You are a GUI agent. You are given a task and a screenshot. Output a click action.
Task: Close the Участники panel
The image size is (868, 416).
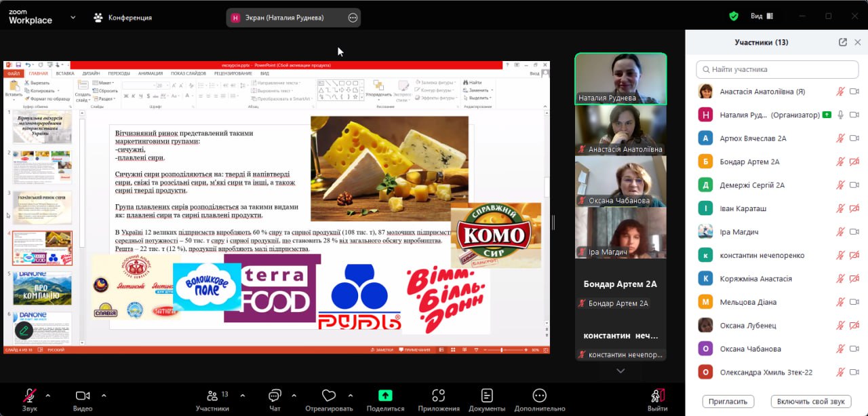pos(858,42)
